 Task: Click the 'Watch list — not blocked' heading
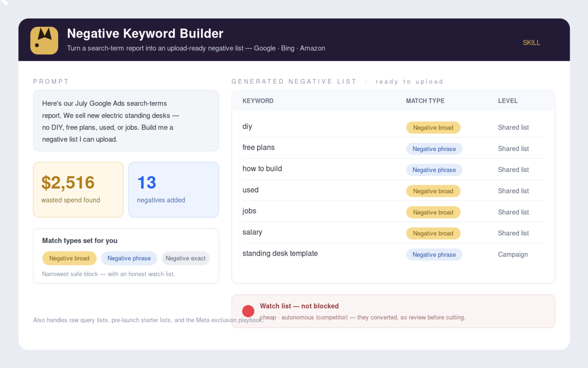pyautogui.click(x=299, y=306)
